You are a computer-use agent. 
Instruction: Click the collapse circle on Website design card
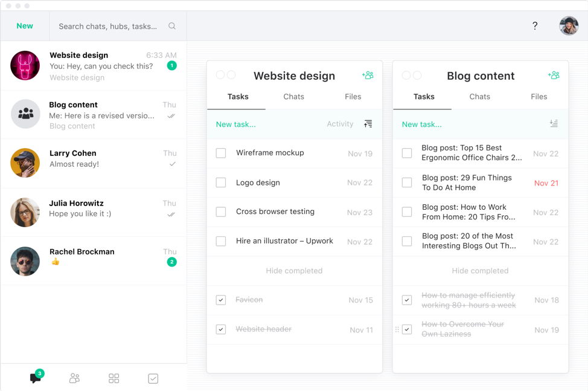click(220, 75)
